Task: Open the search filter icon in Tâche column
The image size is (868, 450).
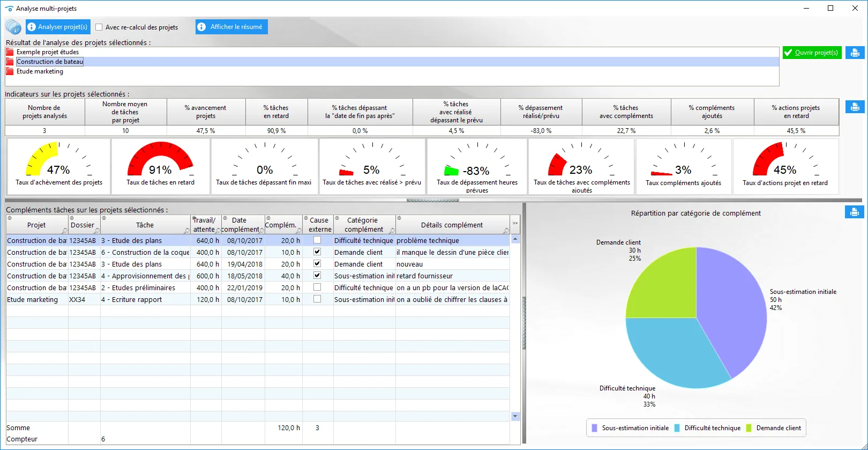Action: click(x=186, y=231)
